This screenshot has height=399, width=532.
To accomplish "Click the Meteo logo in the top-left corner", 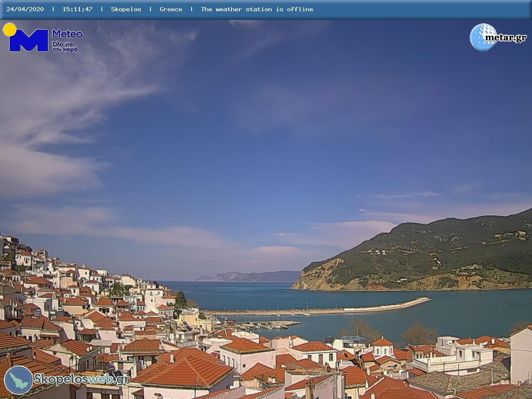I will (42, 37).
